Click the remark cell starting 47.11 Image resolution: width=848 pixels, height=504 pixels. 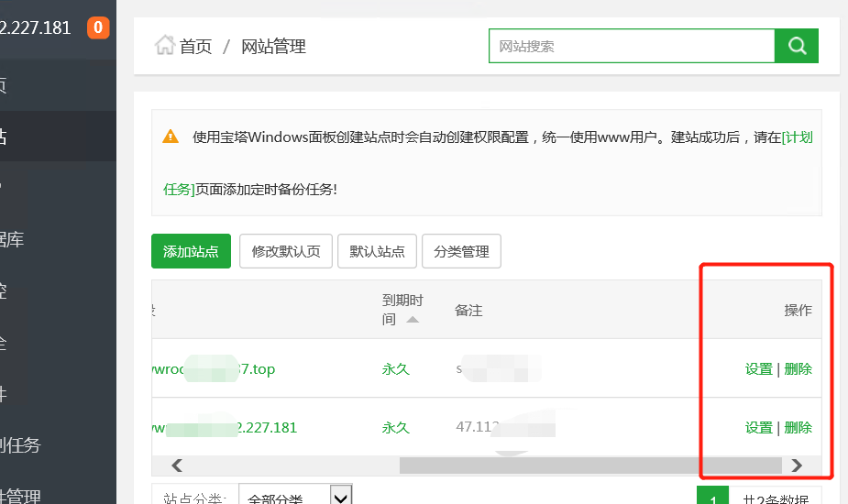point(506,427)
